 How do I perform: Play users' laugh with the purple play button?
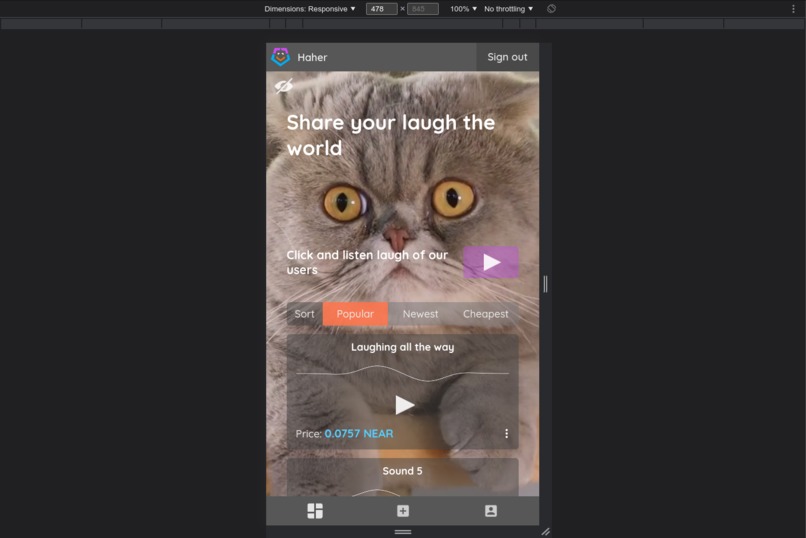click(491, 262)
